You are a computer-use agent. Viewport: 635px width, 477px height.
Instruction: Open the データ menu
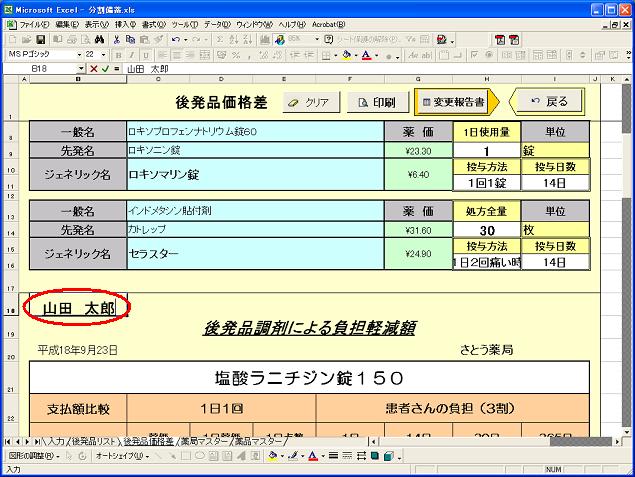tap(218, 23)
